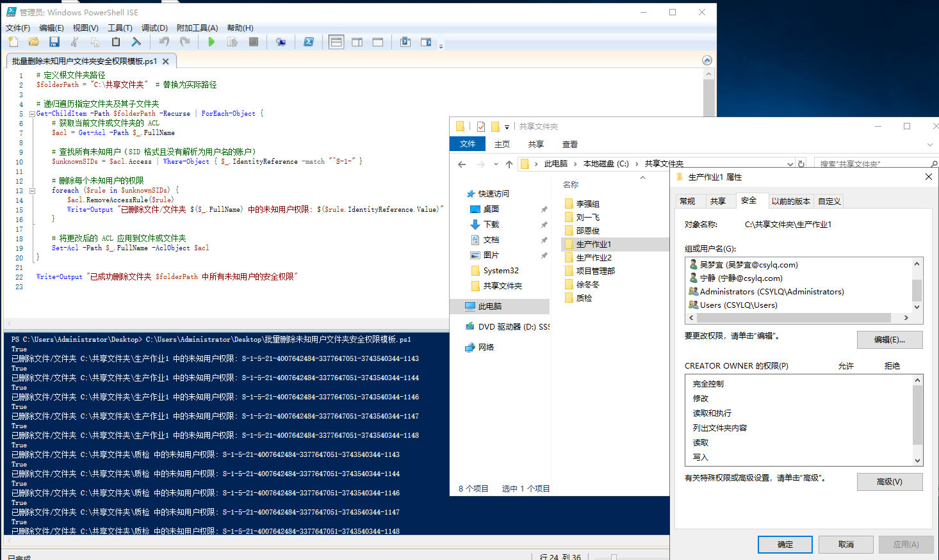The width and height of the screenshot is (939, 560).
Task: Open the 文件 ribbon tab in Explorer
Action: point(468,144)
